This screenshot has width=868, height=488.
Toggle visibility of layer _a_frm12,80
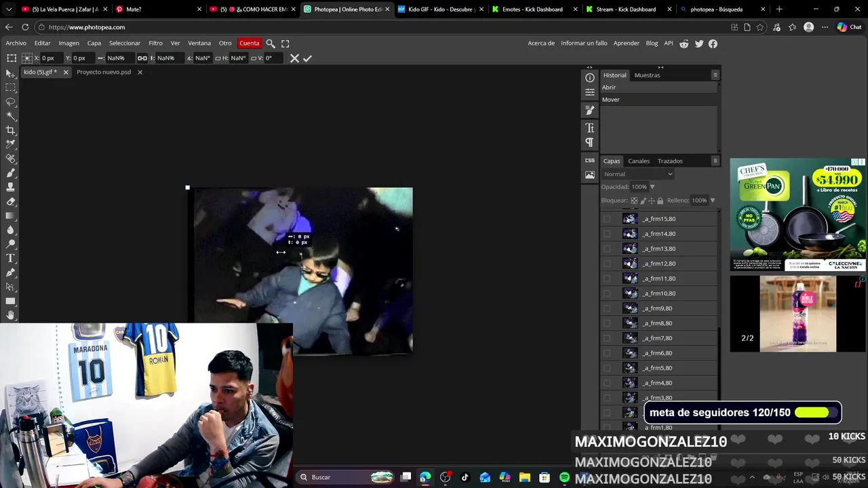tap(607, 264)
